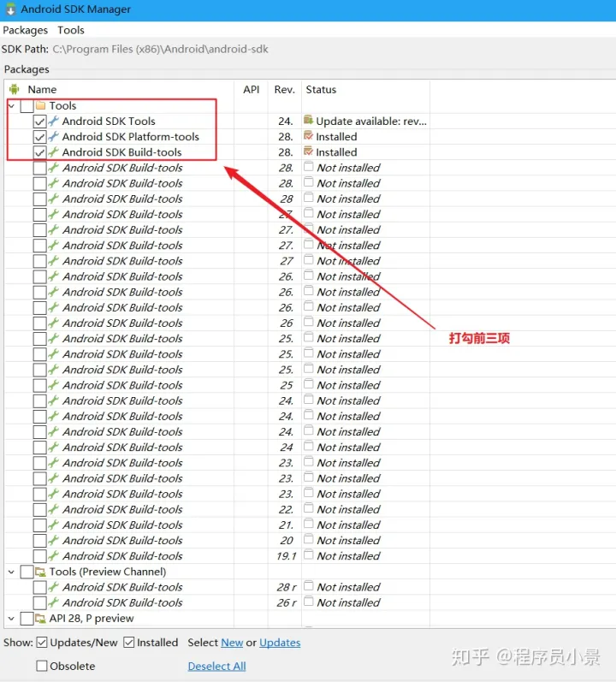Uncheck the Android SDK Platform-tools checkbox

[x=40, y=137]
